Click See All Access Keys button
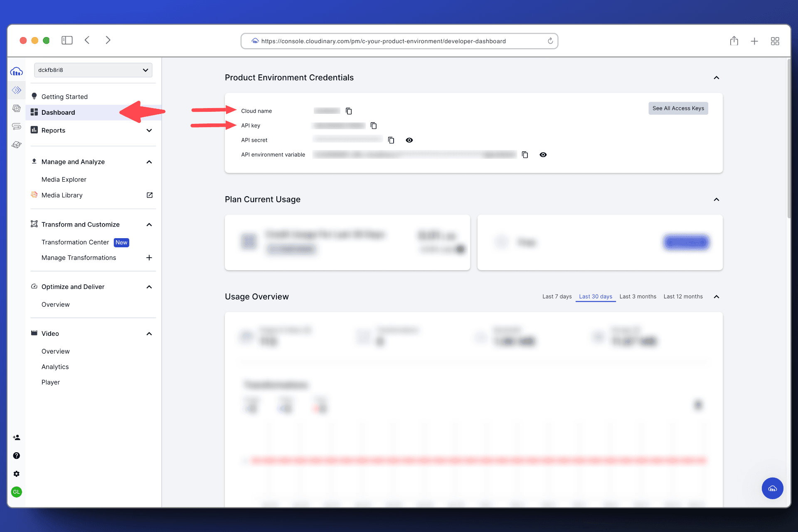 pyautogui.click(x=678, y=108)
